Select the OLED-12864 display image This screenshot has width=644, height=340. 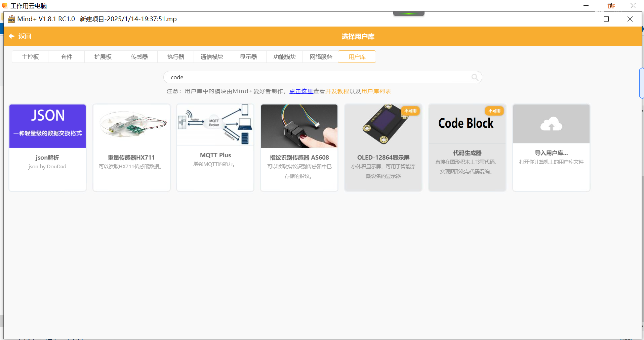[x=383, y=126]
